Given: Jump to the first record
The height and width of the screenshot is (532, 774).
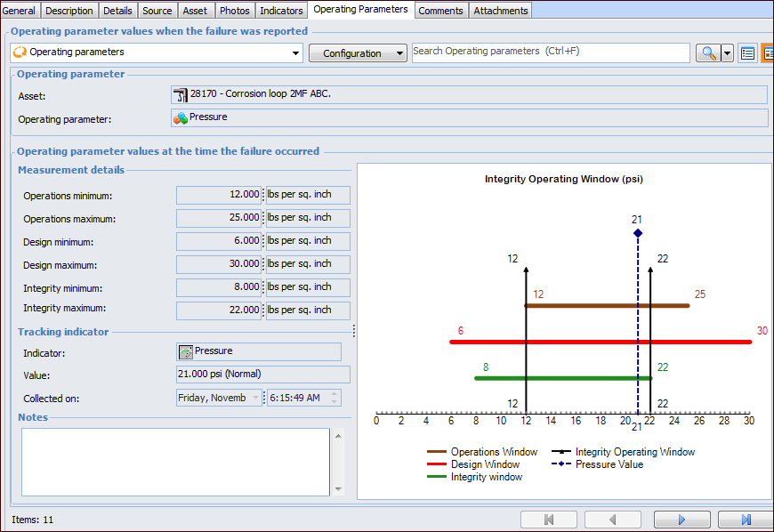Looking at the screenshot, I should coord(548,520).
